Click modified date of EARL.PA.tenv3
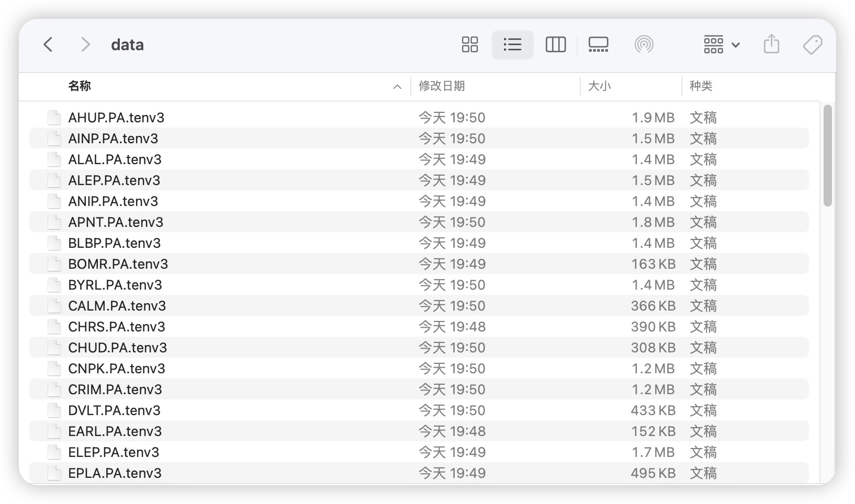 click(x=452, y=431)
